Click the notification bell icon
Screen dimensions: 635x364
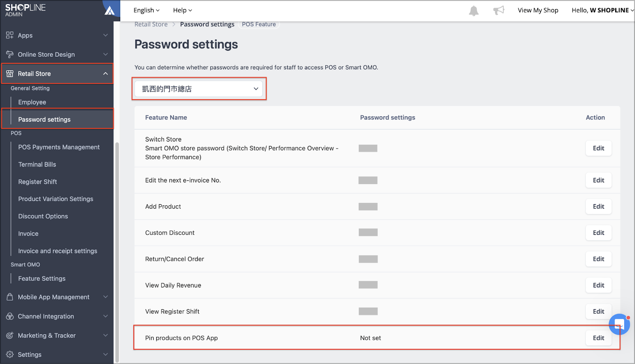point(473,11)
